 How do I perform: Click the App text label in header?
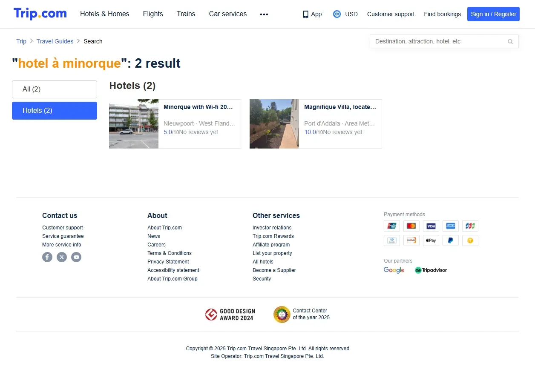(316, 14)
